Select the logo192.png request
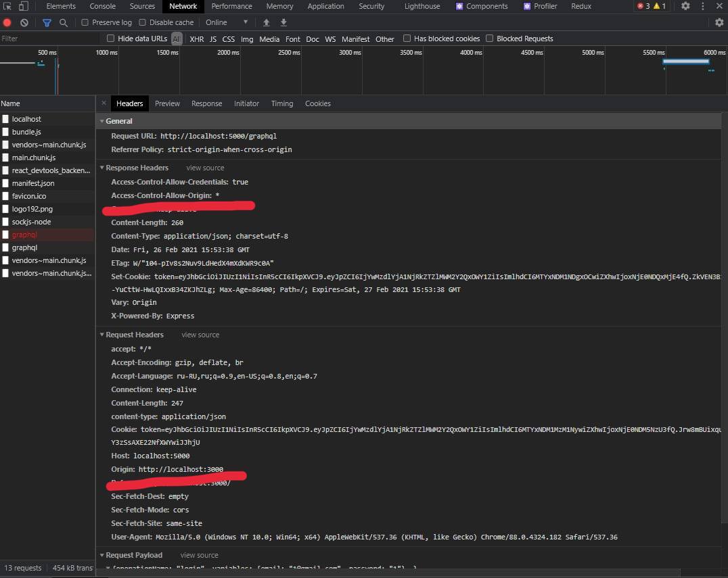 coord(47,209)
